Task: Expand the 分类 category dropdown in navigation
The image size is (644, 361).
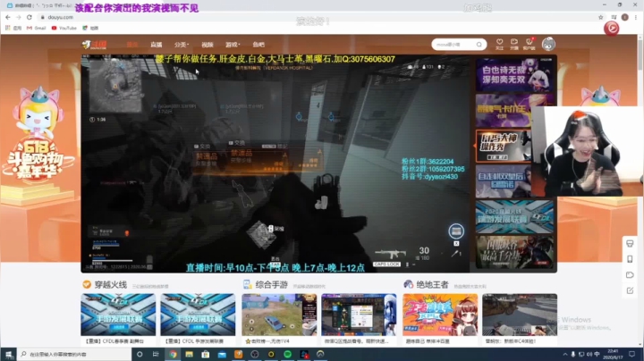Action: click(x=181, y=45)
